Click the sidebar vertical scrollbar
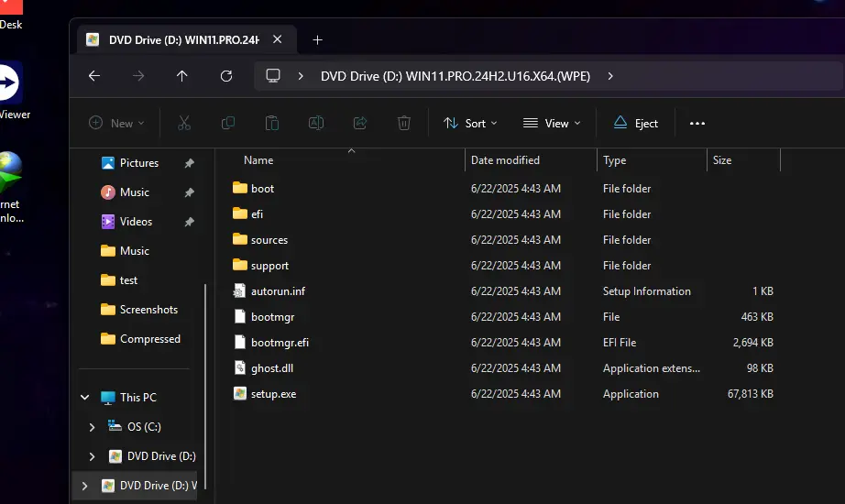This screenshot has width=845, height=504. pyautogui.click(x=204, y=387)
